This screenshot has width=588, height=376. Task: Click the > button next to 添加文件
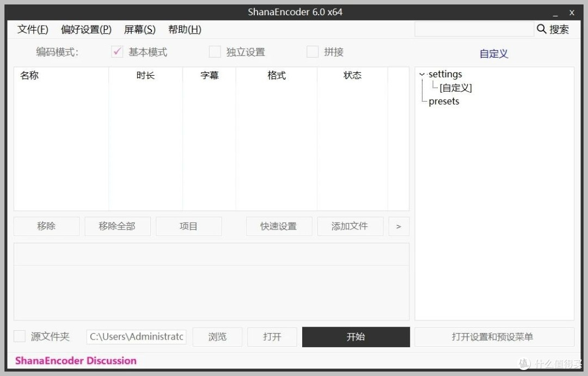click(399, 226)
